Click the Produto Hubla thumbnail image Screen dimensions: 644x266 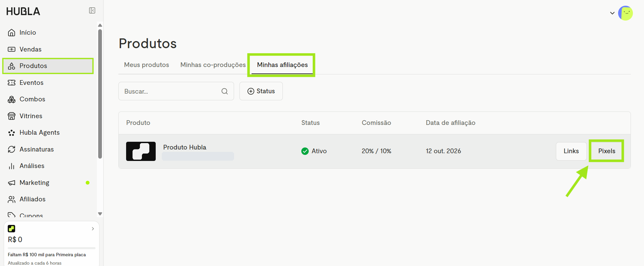point(141,151)
